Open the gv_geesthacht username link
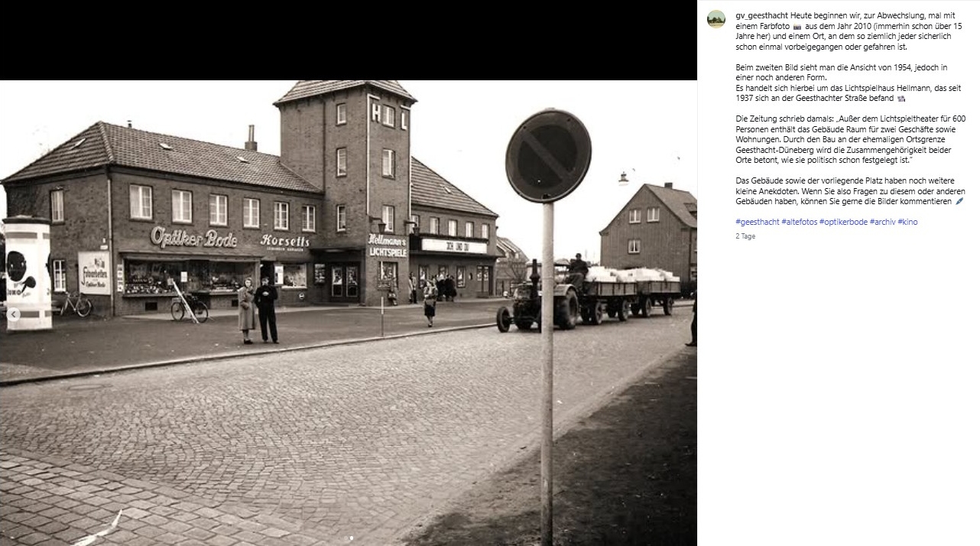Image resolution: width=980 pixels, height=546 pixels. [761, 15]
